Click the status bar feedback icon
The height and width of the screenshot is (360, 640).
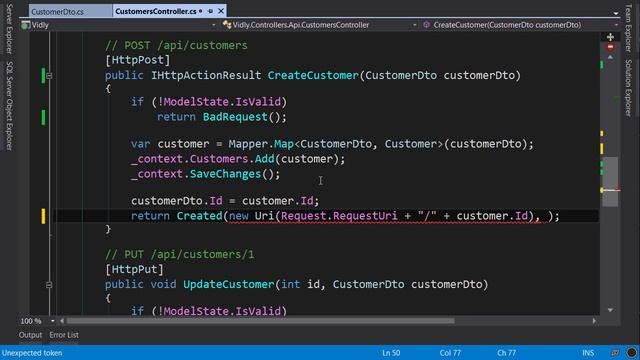[x=615, y=353]
